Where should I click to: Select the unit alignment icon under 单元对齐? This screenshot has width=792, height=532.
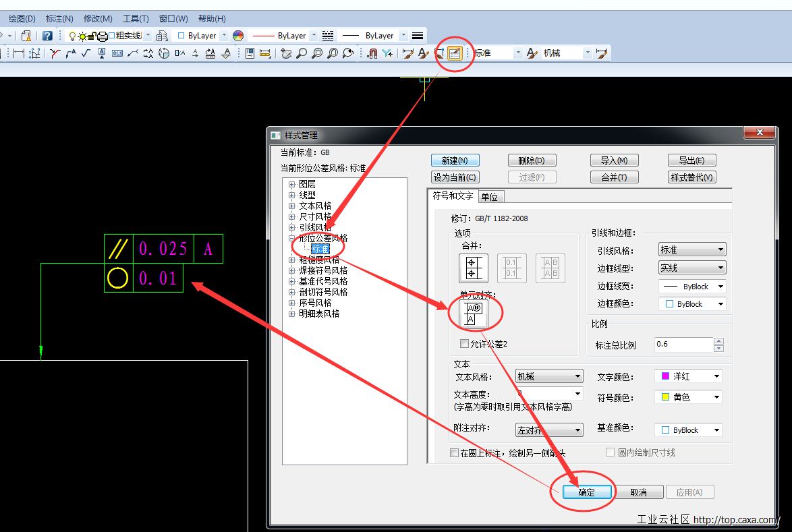click(x=474, y=314)
